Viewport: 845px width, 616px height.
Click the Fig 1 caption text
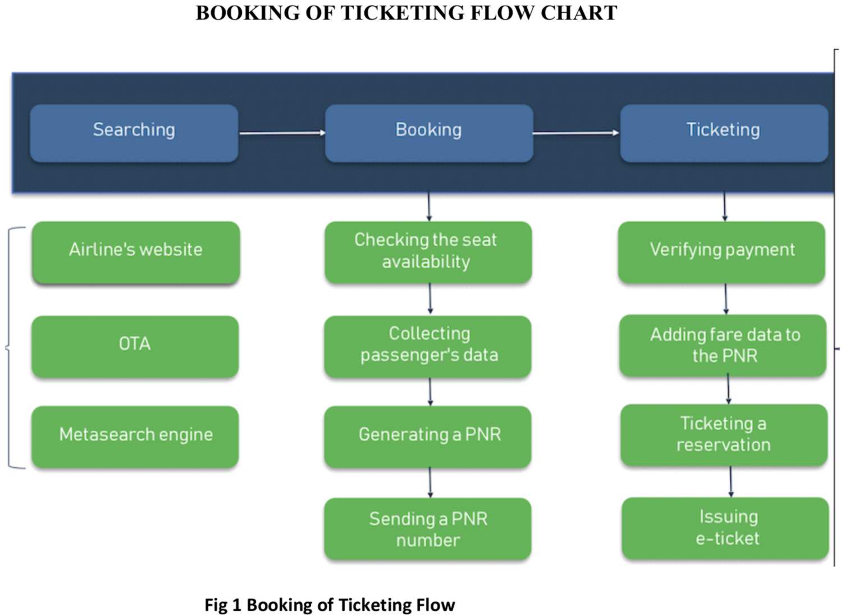(330, 605)
